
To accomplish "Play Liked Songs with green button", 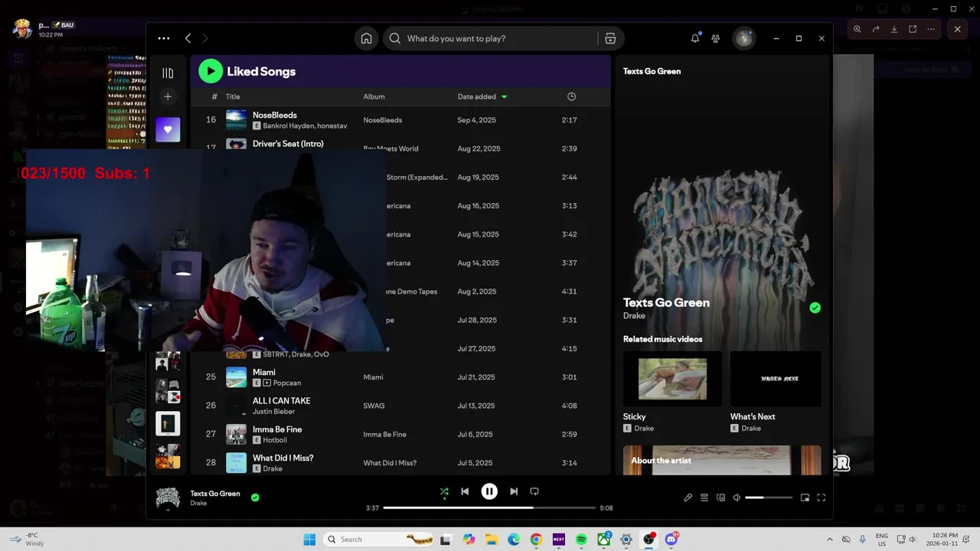I will click(211, 71).
